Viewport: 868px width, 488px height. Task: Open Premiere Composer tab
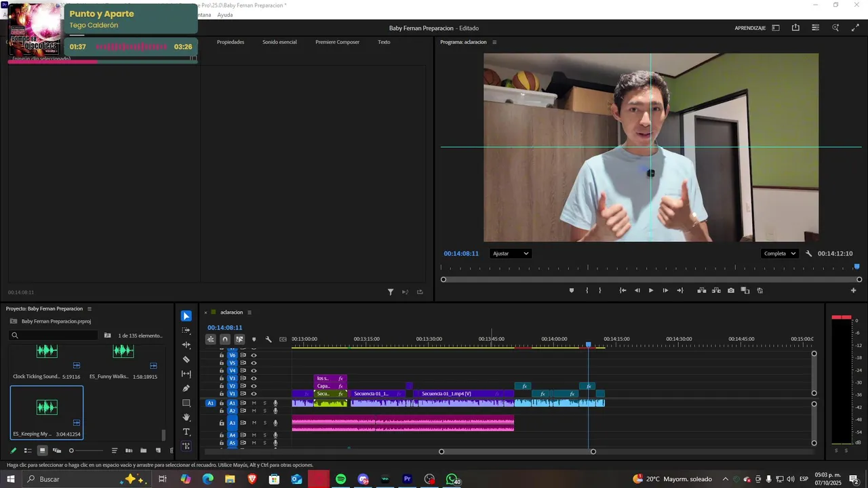coord(337,42)
